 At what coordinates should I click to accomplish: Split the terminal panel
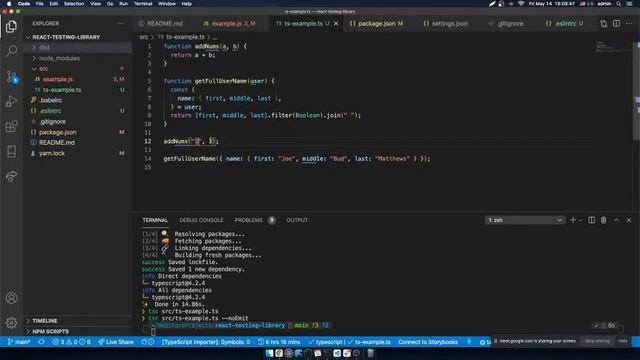(x=591, y=220)
